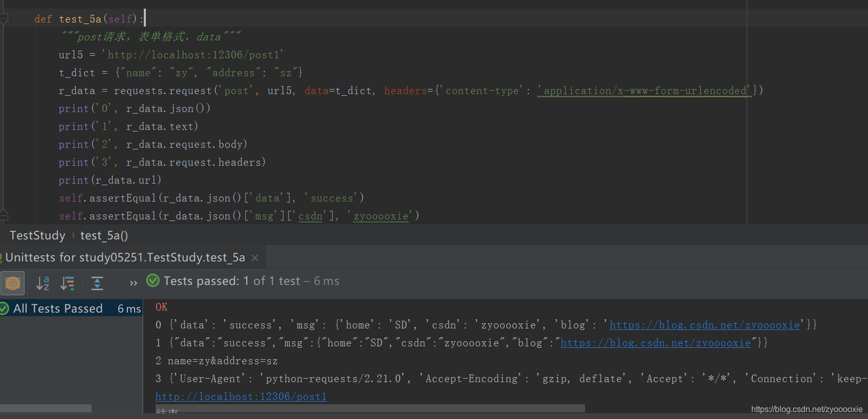Click print(r_data.url) line
The image size is (868, 419).
pyautogui.click(x=110, y=180)
